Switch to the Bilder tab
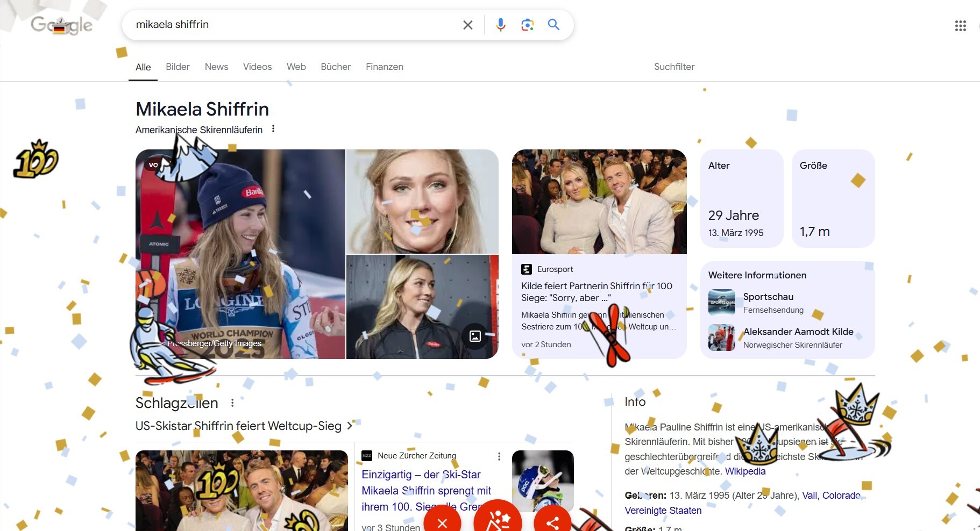Image resolution: width=980 pixels, height=531 pixels. 177,67
